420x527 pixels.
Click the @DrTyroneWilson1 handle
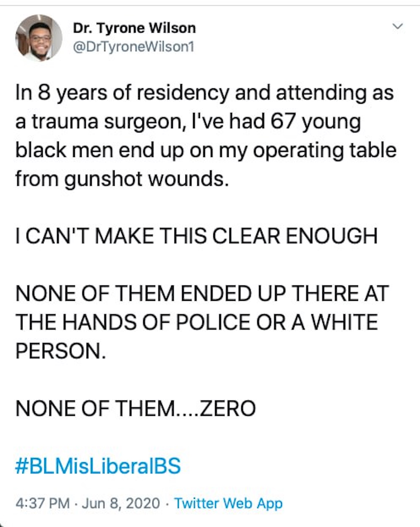coord(134,47)
